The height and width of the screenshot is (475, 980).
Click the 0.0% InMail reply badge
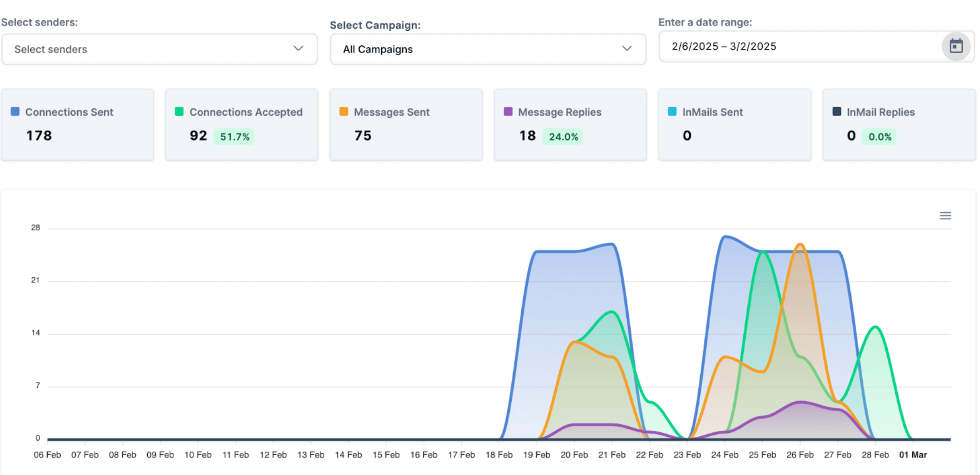pyautogui.click(x=879, y=137)
